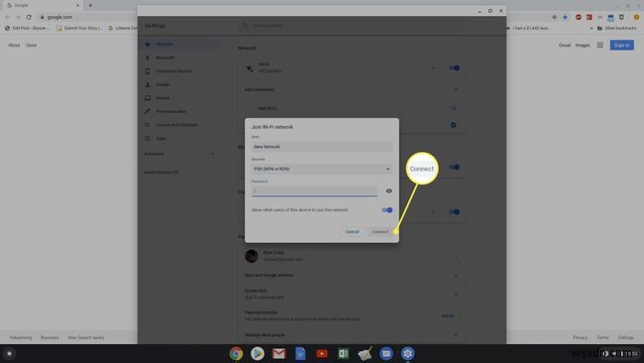
Task: Click the blue add icon below Add Wi-Fi
Action: [x=453, y=125]
